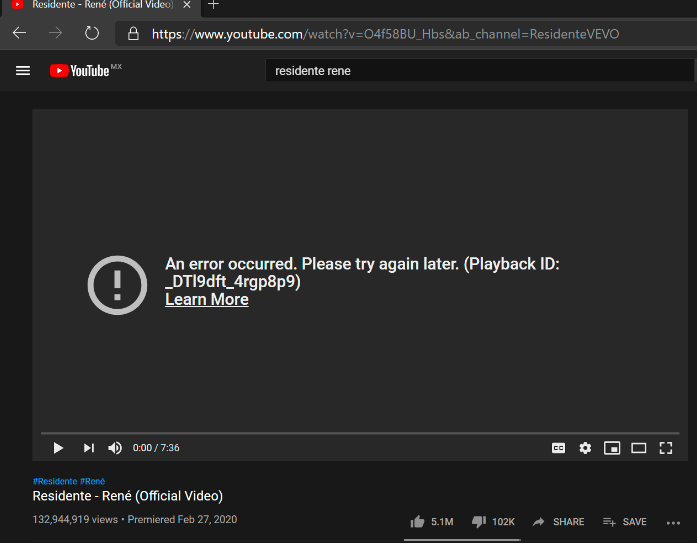
Task: Click the 132,944,919 views text
Action: [75, 520]
